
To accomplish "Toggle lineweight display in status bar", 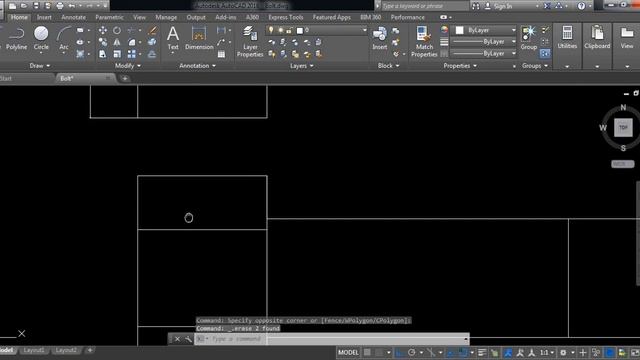I will tap(482, 352).
